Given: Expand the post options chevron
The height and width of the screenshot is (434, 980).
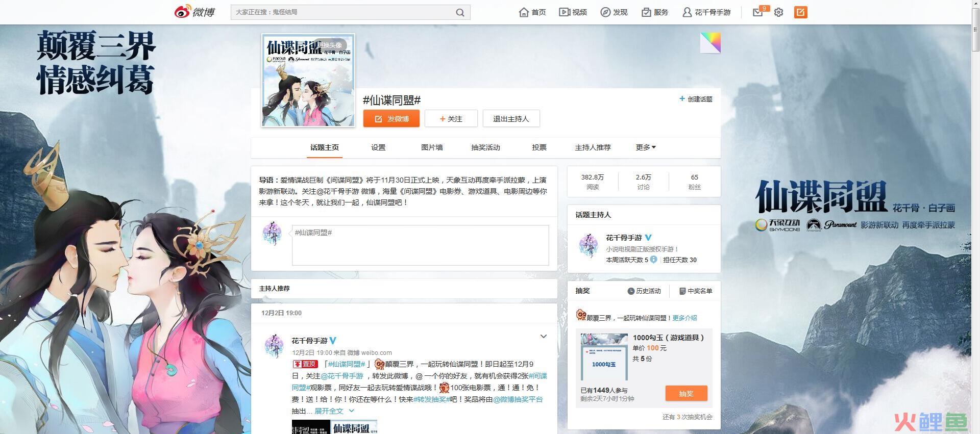Looking at the screenshot, I should tap(544, 337).
